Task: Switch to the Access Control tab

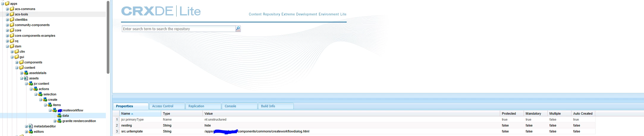Action: click(x=167, y=106)
